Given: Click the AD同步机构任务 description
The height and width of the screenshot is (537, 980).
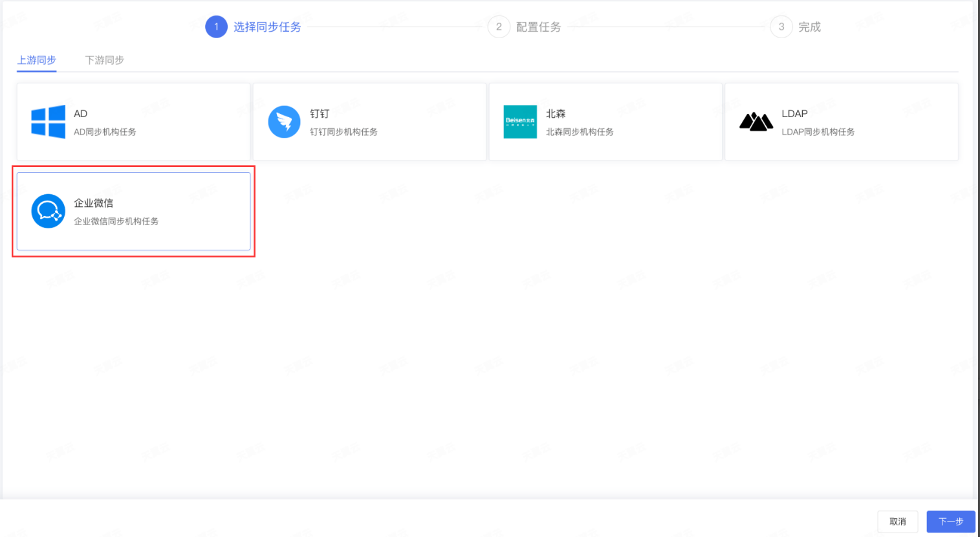Looking at the screenshot, I should (105, 132).
